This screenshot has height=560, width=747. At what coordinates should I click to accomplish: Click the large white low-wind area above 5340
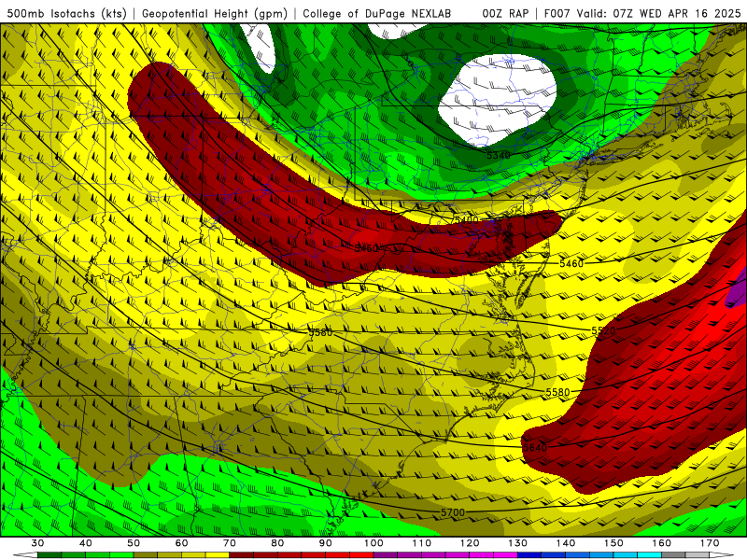point(497,99)
